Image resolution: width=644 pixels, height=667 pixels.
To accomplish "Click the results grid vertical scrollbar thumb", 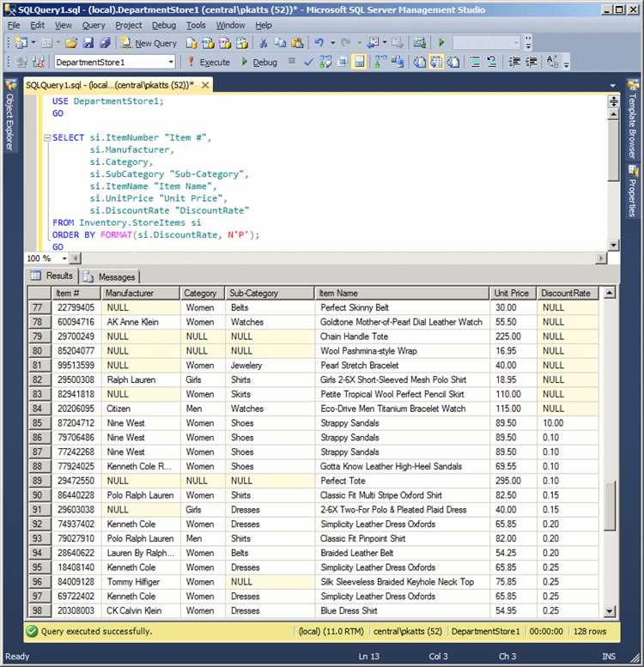I will click(x=610, y=506).
